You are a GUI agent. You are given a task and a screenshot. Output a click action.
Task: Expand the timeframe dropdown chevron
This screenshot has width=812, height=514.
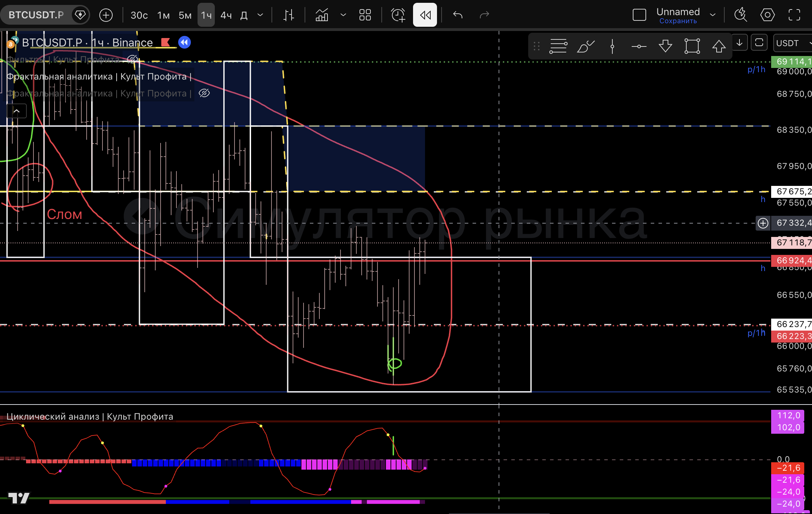(260, 15)
